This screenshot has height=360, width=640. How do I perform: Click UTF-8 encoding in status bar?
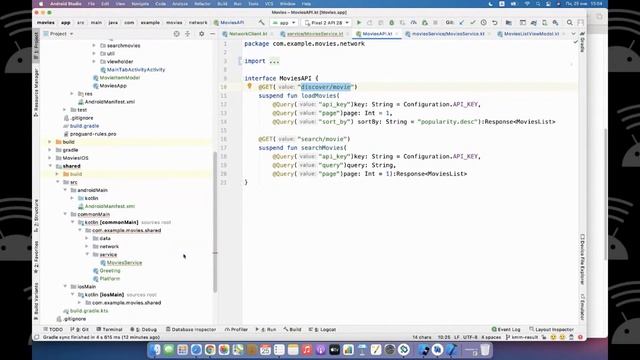470,337
